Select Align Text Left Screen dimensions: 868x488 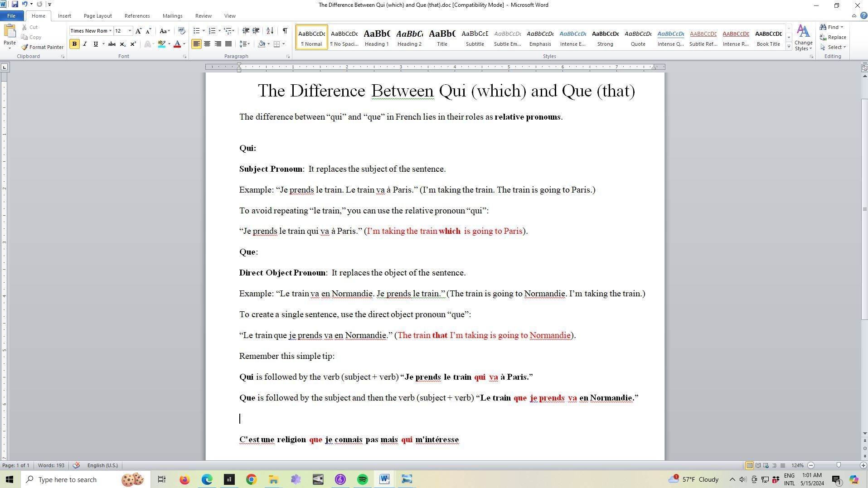click(196, 44)
